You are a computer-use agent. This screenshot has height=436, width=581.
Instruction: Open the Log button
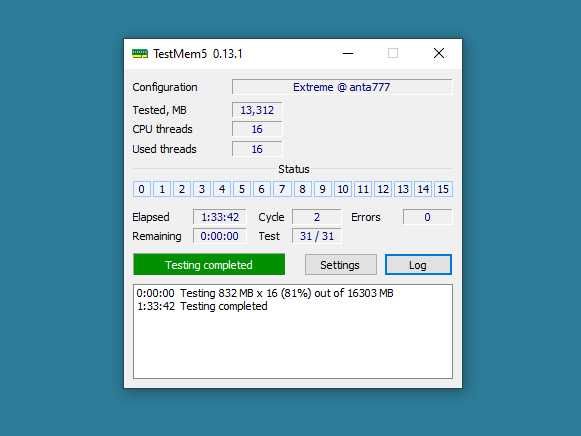point(418,265)
